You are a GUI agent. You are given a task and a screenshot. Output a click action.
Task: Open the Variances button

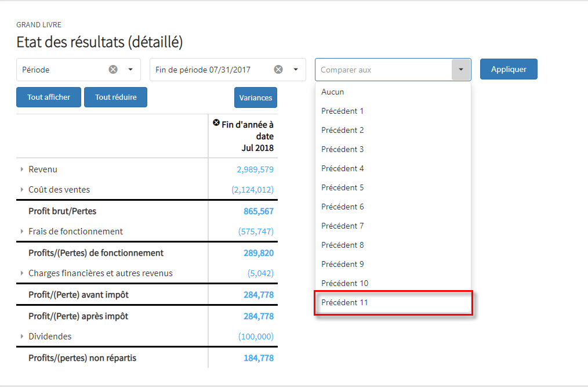255,97
